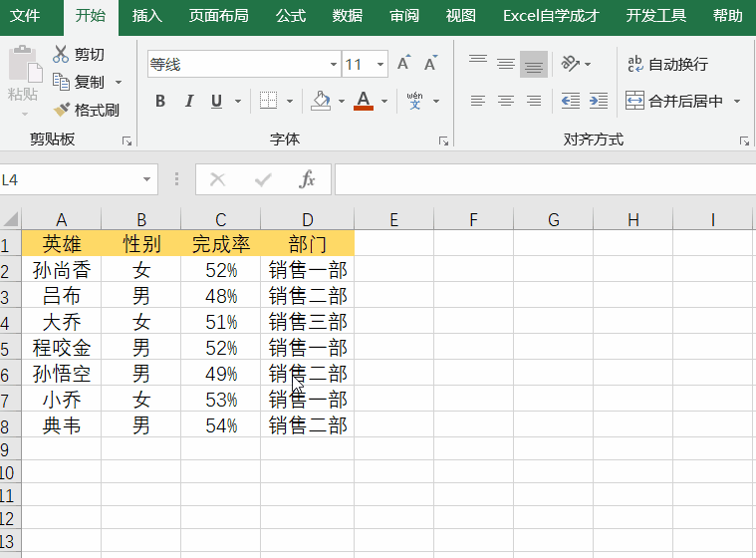Open Clipboard group dialog launcher
This screenshot has width=756, height=558.
pos(126,141)
